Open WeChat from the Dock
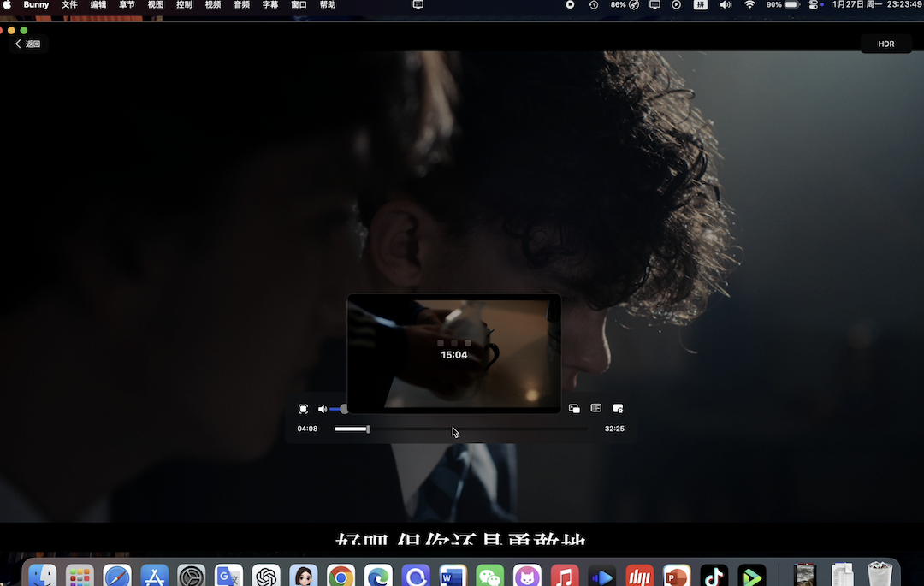Viewport: 924px width, 586px height. click(489, 576)
